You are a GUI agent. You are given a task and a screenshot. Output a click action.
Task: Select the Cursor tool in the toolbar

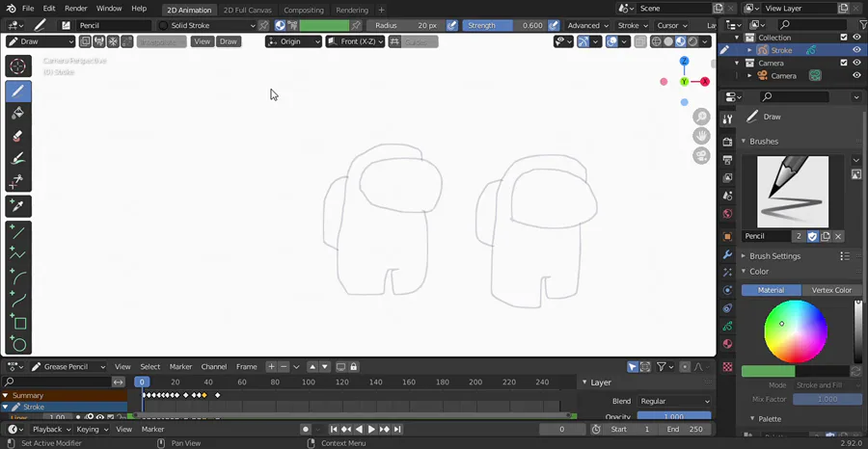click(18, 66)
